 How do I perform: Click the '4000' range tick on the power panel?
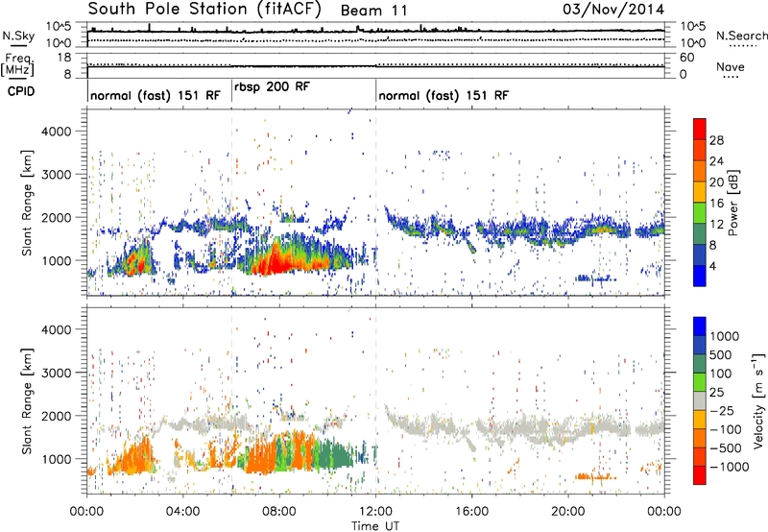57,132
